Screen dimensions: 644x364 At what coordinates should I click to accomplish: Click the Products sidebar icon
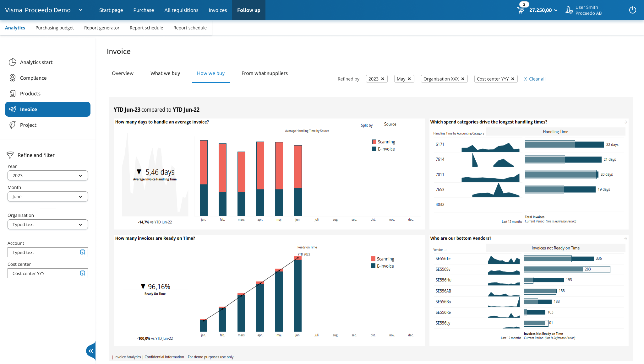click(13, 94)
